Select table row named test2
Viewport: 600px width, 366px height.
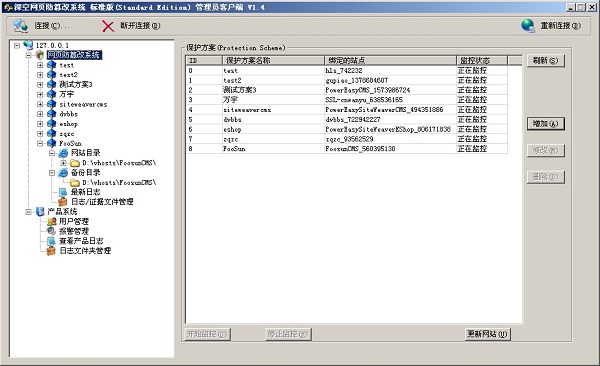click(347, 80)
